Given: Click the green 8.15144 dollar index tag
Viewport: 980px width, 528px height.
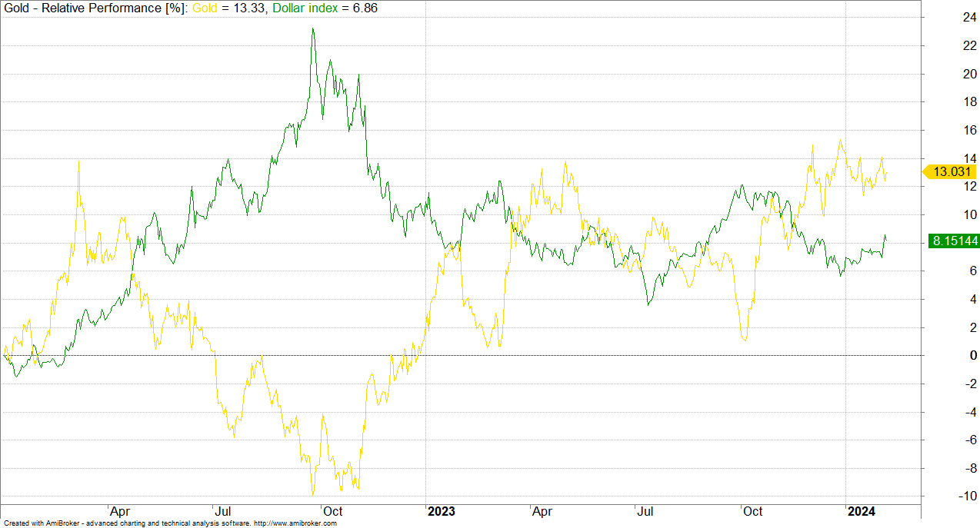Looking at the screenshot, I should pyautogui.click(x=954, y=241).
